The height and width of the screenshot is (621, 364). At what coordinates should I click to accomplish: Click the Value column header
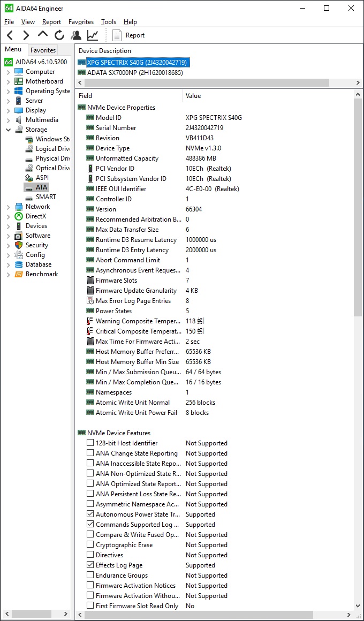pos(193,96)
